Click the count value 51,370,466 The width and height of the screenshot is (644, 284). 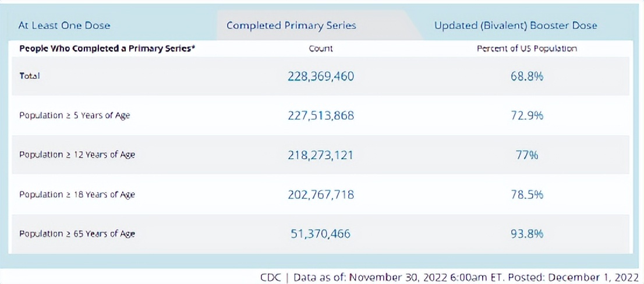click(321, 234)
